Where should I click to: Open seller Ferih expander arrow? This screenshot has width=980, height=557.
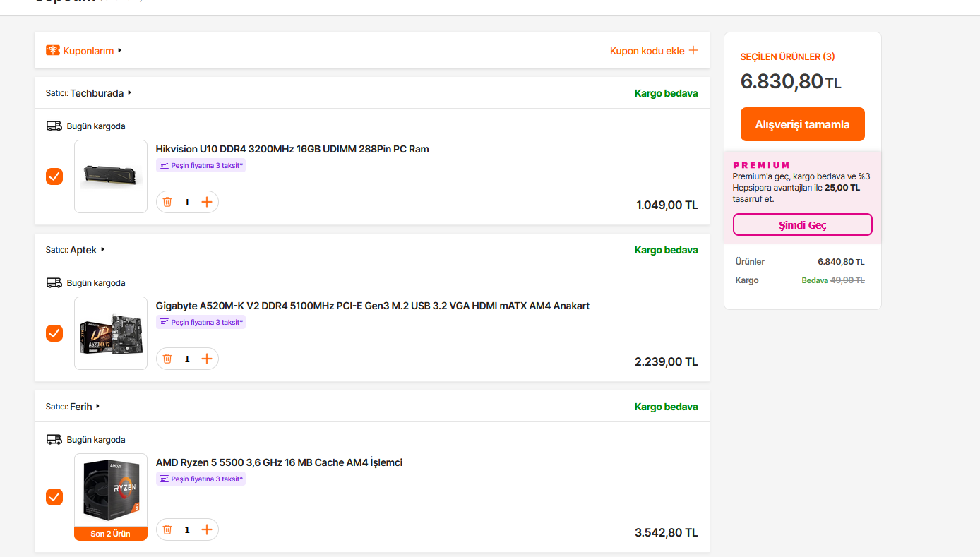point(98,406)
